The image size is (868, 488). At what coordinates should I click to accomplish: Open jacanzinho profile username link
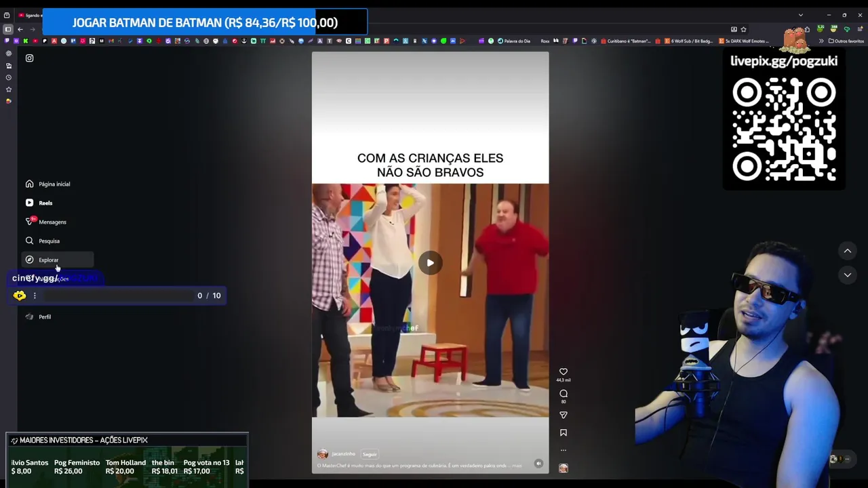[343, 454]
